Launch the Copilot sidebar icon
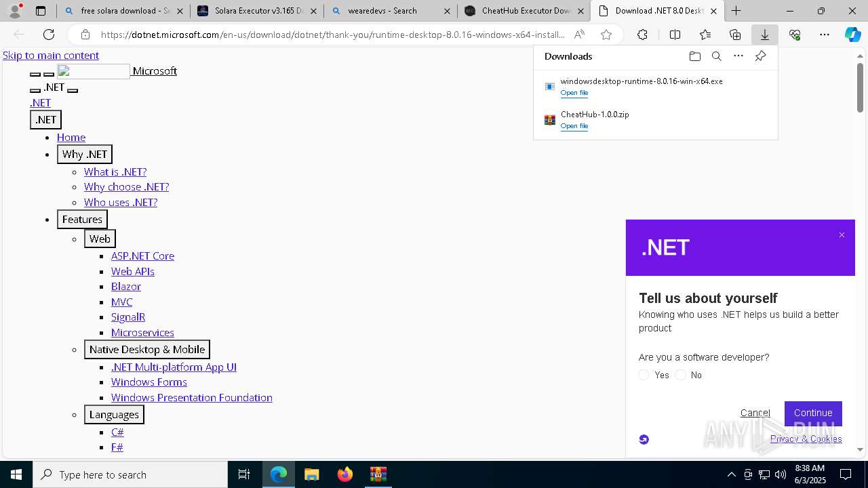Image resolution: width=868 pixels, height=488 pixels. pyautogui.click(x=852, y=35)
